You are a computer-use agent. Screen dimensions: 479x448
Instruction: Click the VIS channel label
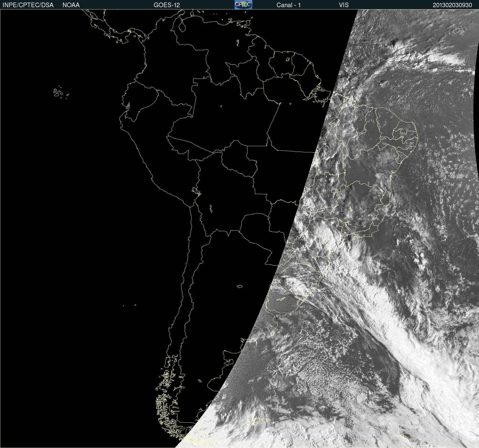click(343, 5)
